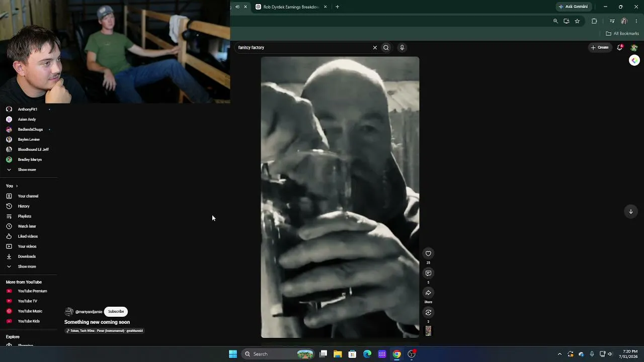Open YouTube notifications bell

620,47
